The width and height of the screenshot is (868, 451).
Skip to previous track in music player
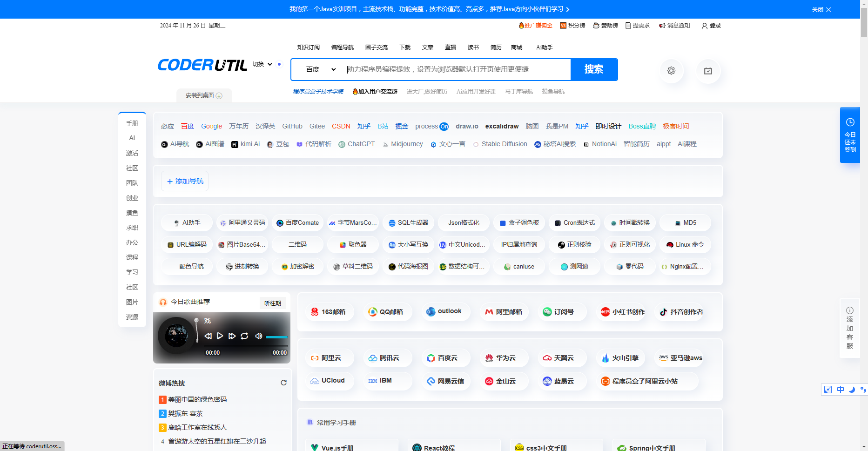tap(208, 336)
